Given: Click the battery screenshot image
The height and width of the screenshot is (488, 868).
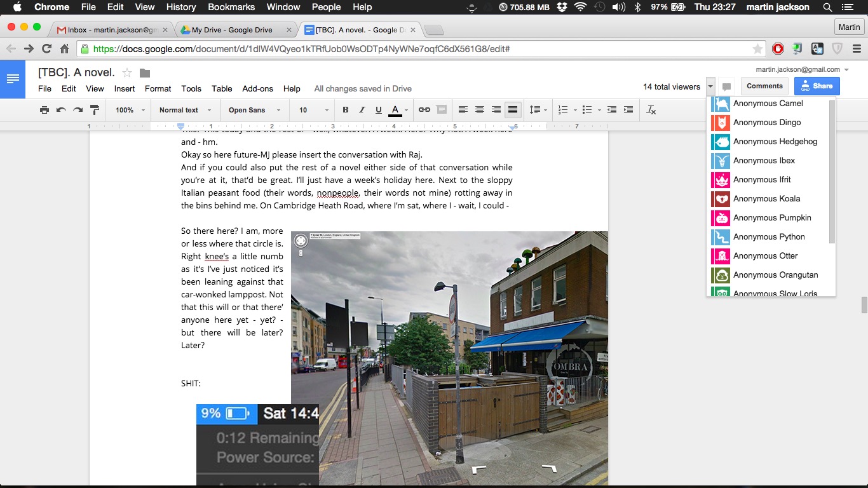Looking at the screenshot, I should click(x=257, y=446).
